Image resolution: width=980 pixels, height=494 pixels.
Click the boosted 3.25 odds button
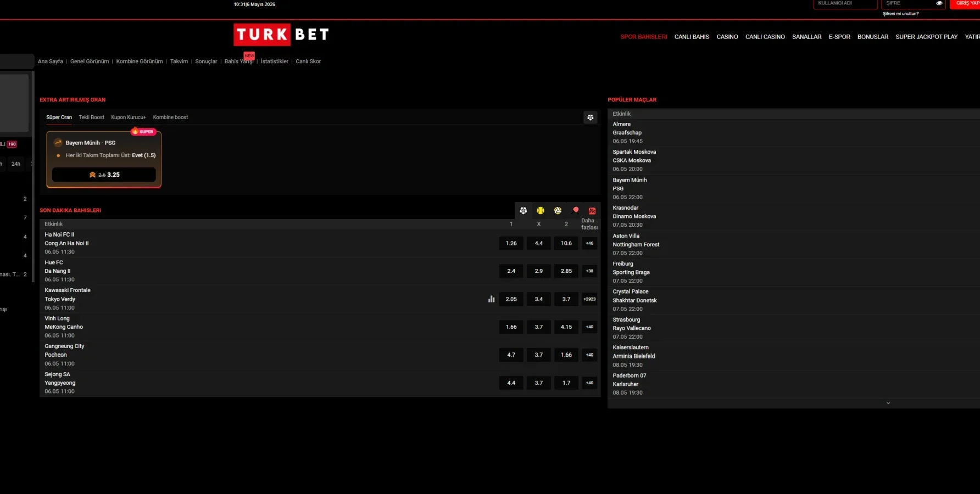(x=104, y=175)
